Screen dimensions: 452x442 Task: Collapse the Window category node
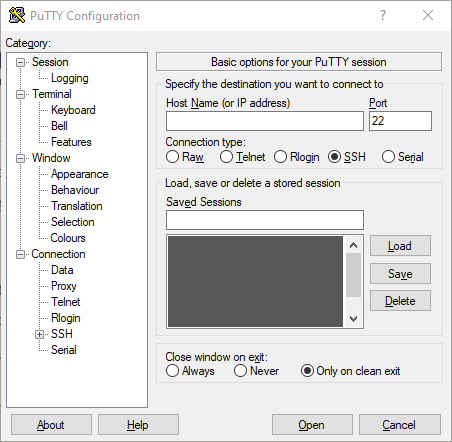click(x=20, y=158)
